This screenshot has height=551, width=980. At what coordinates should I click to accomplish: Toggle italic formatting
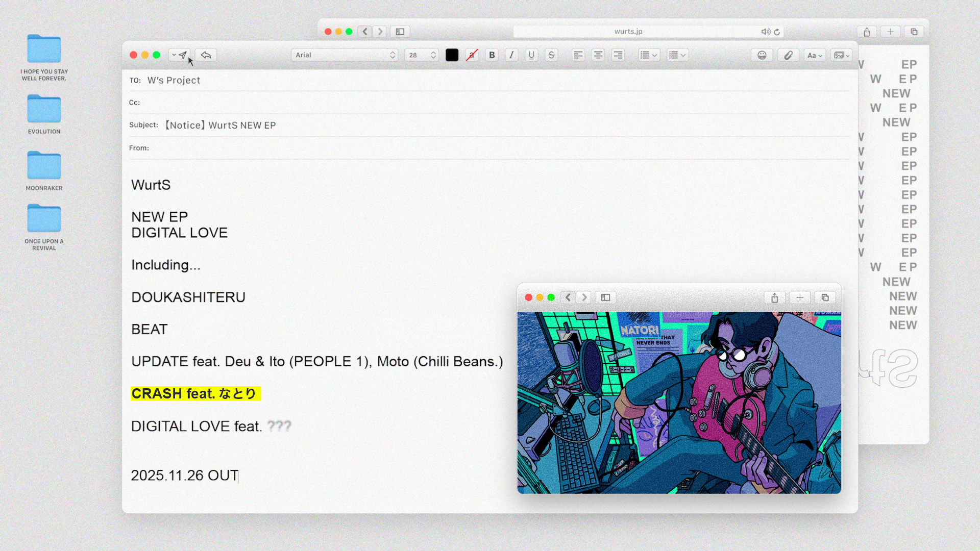(511, 55)
